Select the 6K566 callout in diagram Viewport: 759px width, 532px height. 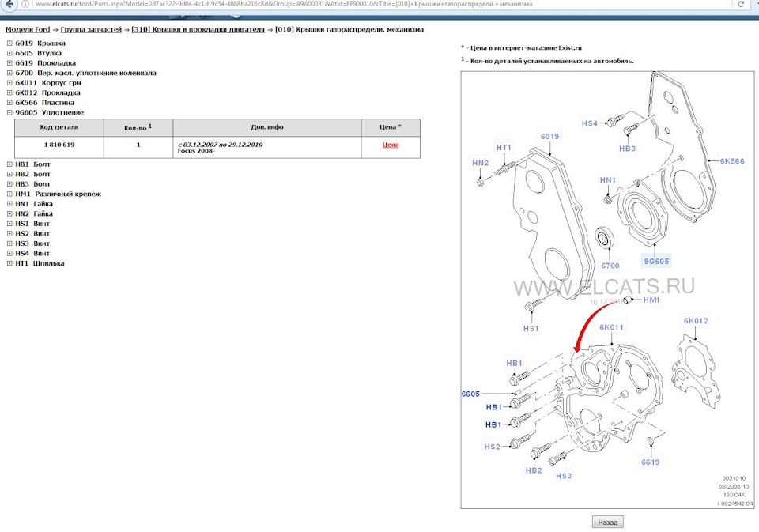[731, 160]
